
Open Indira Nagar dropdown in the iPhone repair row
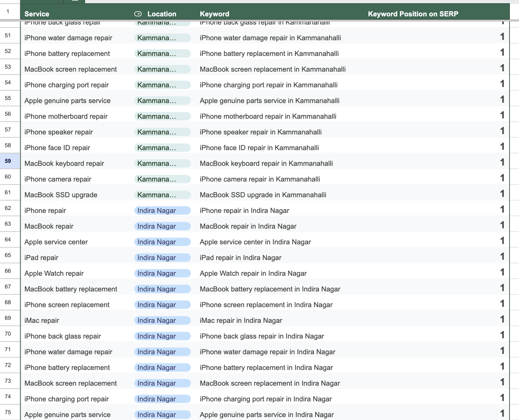(162, 211)
